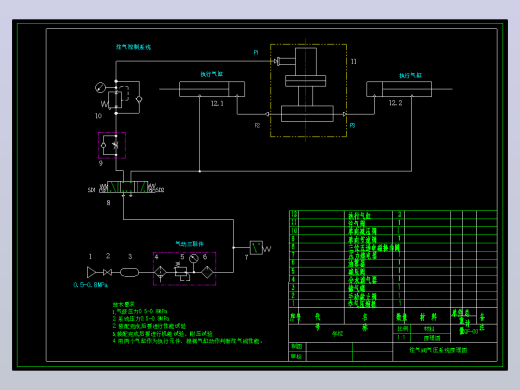Image resolution: width=520 pixels, height=390 pixels.
Task: Click the "执行气缸" label above cylinder 12.1
Action: tap(212, 74)
